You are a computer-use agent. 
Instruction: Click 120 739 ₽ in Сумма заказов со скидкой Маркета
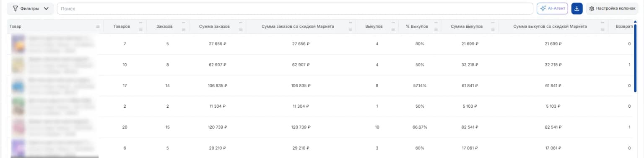301,127
